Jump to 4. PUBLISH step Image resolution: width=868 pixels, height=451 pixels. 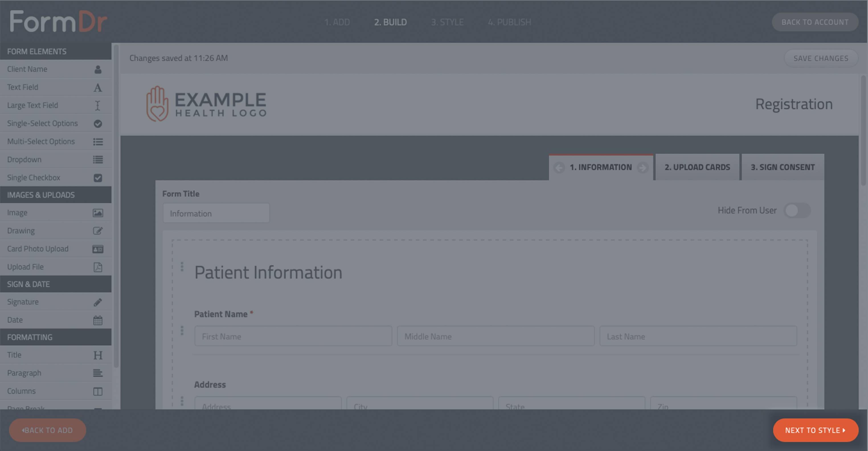click(x=509, y=22)
